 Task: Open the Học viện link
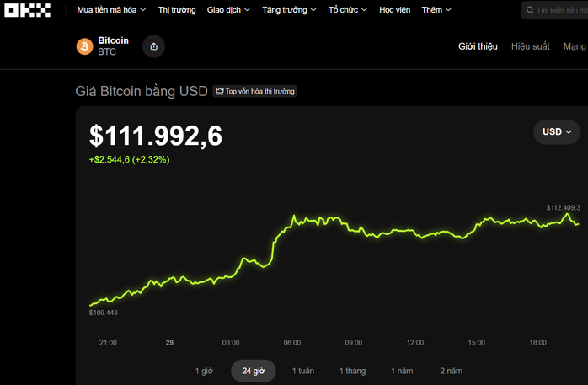[x=395, y=10]
